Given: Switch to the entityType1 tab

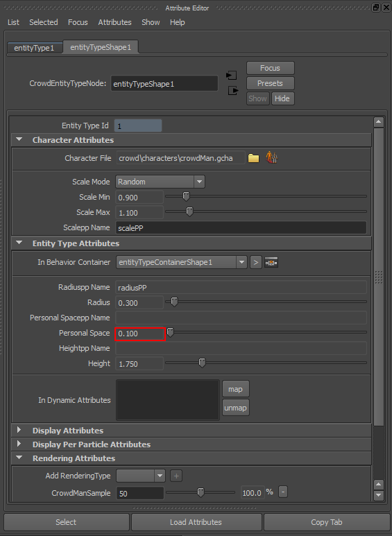Looking at the screenshot, I should pos(34,48).
